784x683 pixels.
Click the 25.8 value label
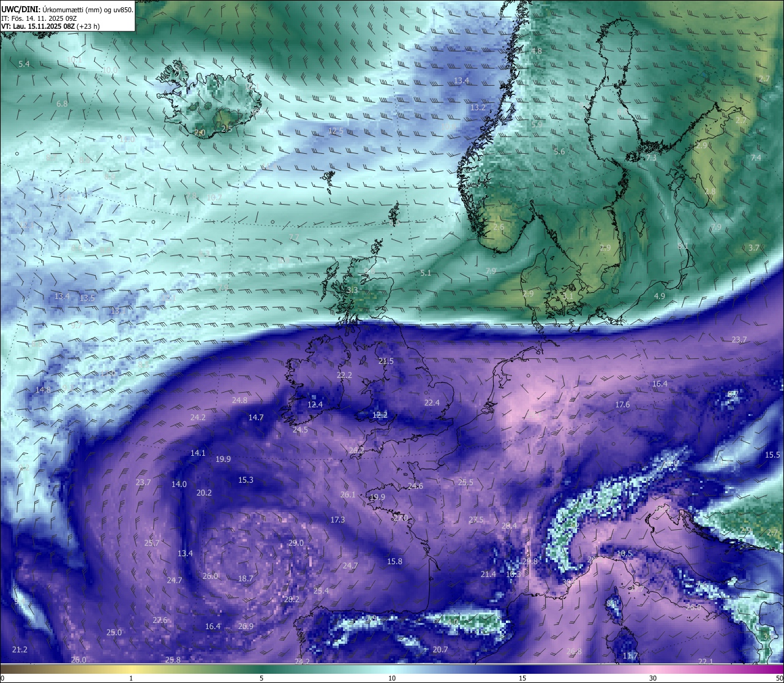(x=173, y=660)
